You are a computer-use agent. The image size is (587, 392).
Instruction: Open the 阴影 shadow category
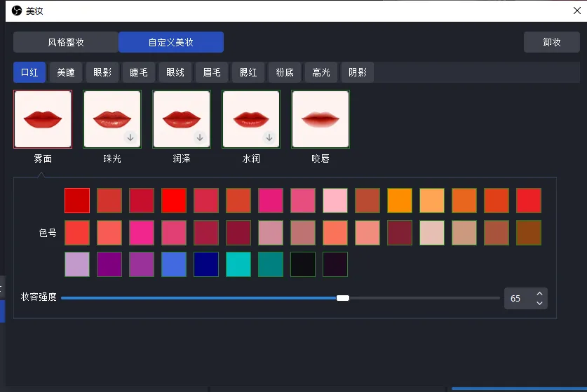point(358,72)
